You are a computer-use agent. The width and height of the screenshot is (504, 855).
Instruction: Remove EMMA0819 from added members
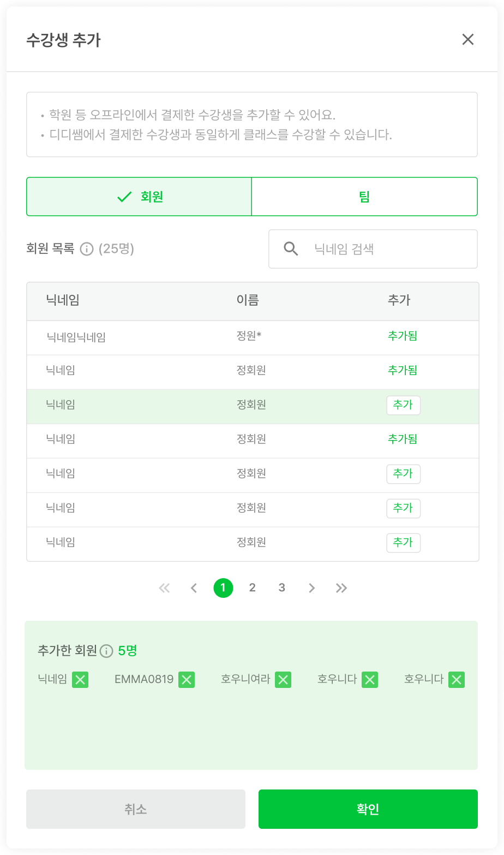coord(187,680)
